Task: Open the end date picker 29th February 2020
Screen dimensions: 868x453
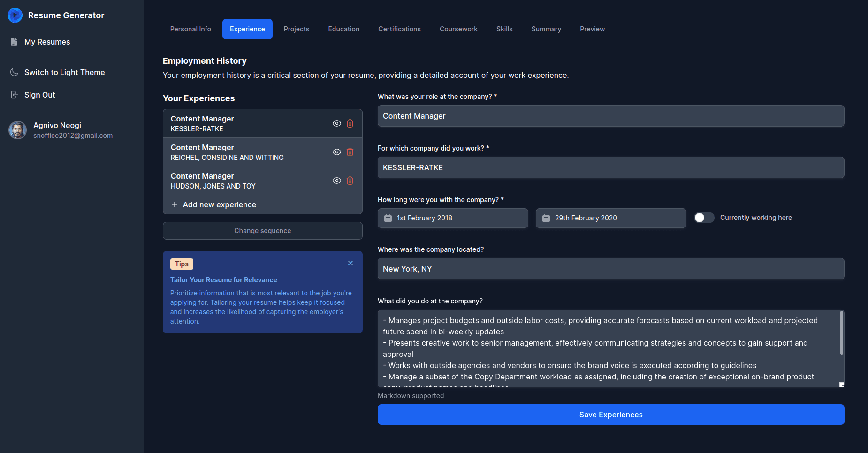Action: [x=610, y=218]
